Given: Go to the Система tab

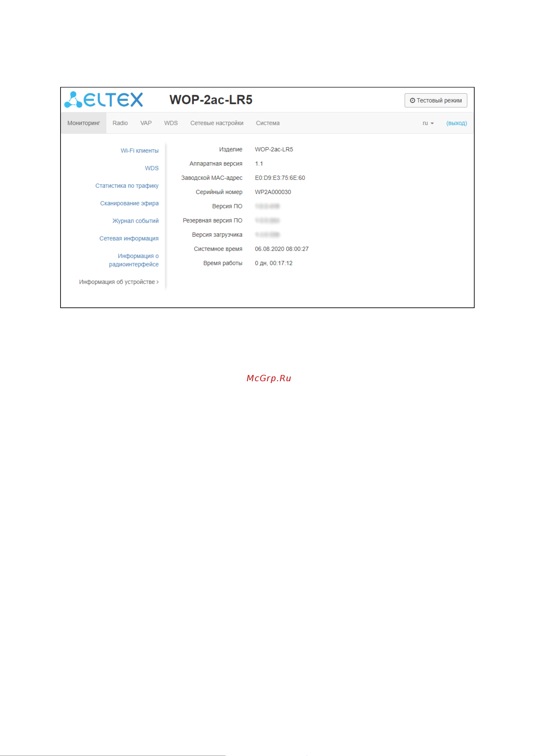Looking at the screenshot, I should pos(268,123).
